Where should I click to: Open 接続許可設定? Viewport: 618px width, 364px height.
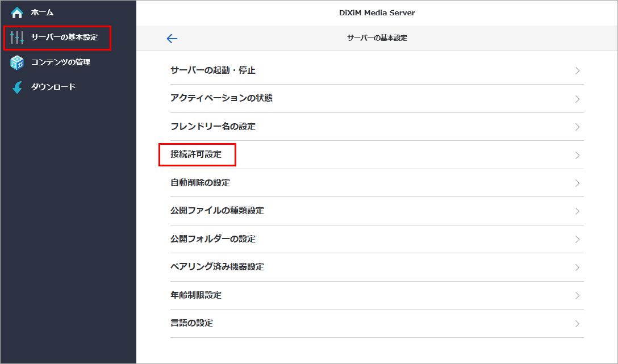377,155
